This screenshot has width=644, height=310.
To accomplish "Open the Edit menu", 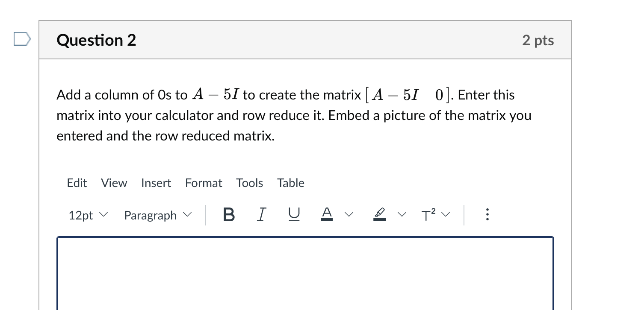I will point(77,183).
